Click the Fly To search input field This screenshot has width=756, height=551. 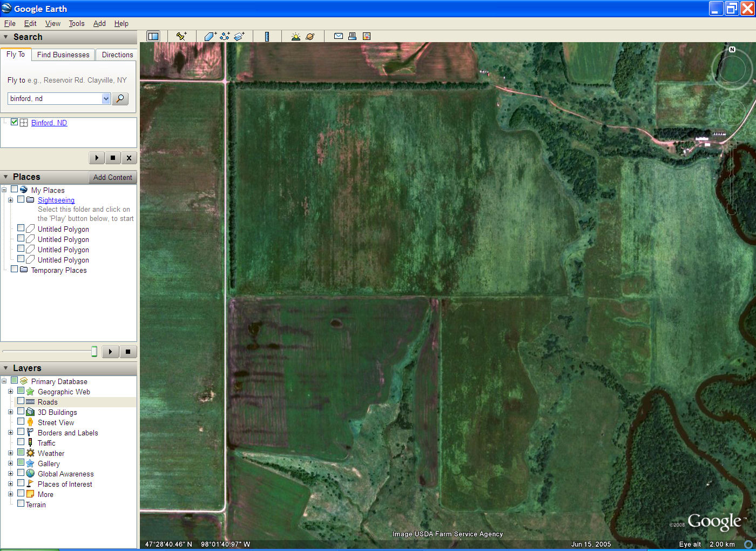55,98
